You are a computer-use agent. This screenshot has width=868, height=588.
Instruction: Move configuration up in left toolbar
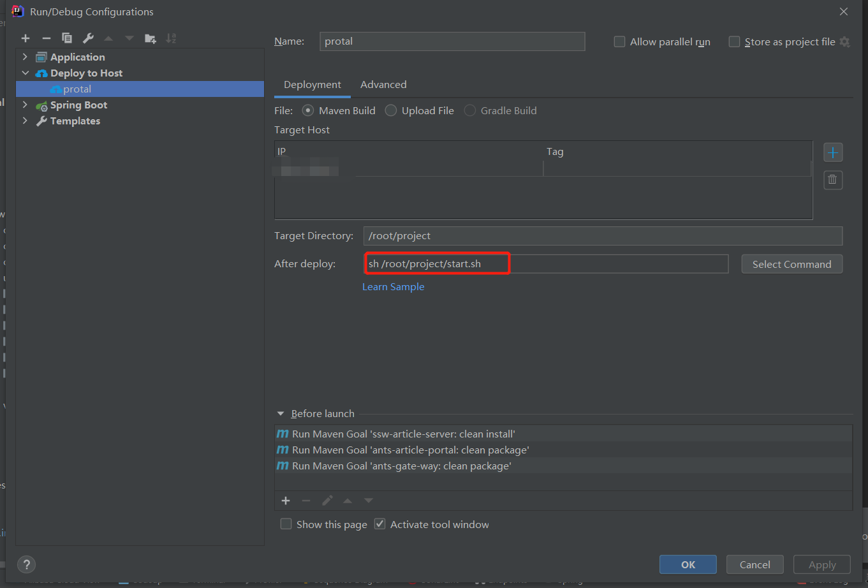pos(108,38)
